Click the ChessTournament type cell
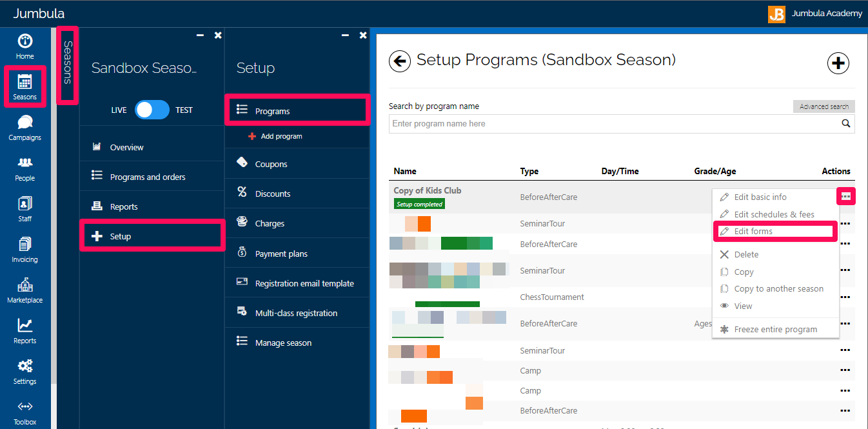This screenshot has width=868, height=429. 552,297
